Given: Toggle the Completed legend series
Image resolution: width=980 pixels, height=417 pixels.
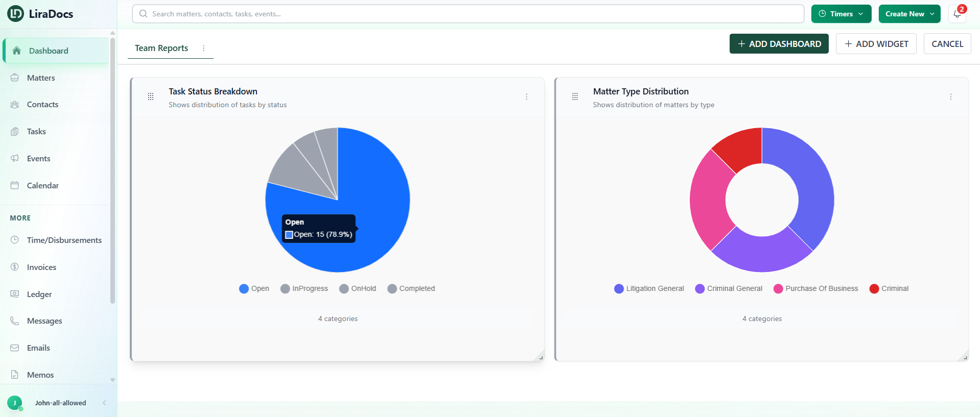Looking at the screenshot, I should pyautogui.click(x=411, y=288).
